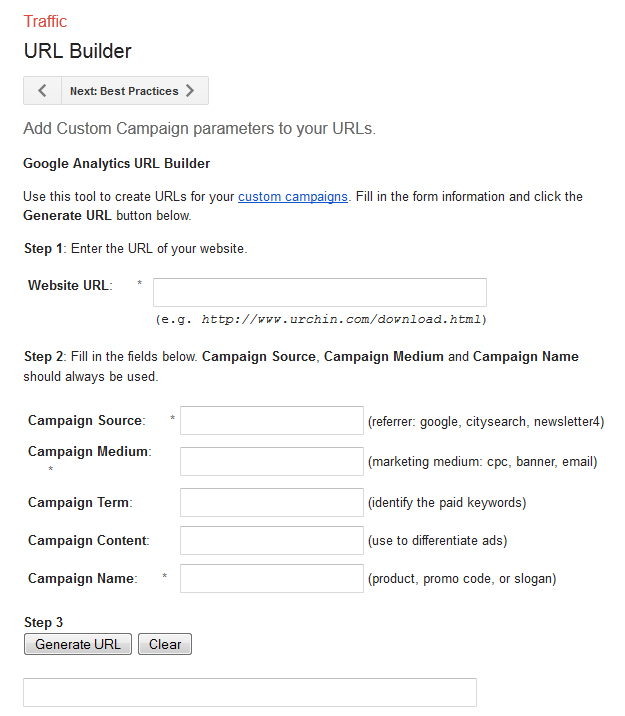Click the previous page chevron arrow
Screen dimensions: 625x716
pos(42,90)
